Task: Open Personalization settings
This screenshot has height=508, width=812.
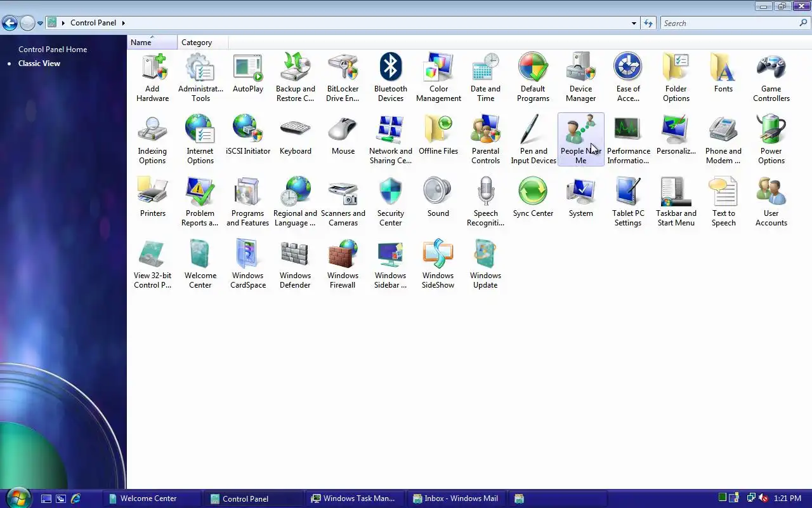Action: coord(676,136)
